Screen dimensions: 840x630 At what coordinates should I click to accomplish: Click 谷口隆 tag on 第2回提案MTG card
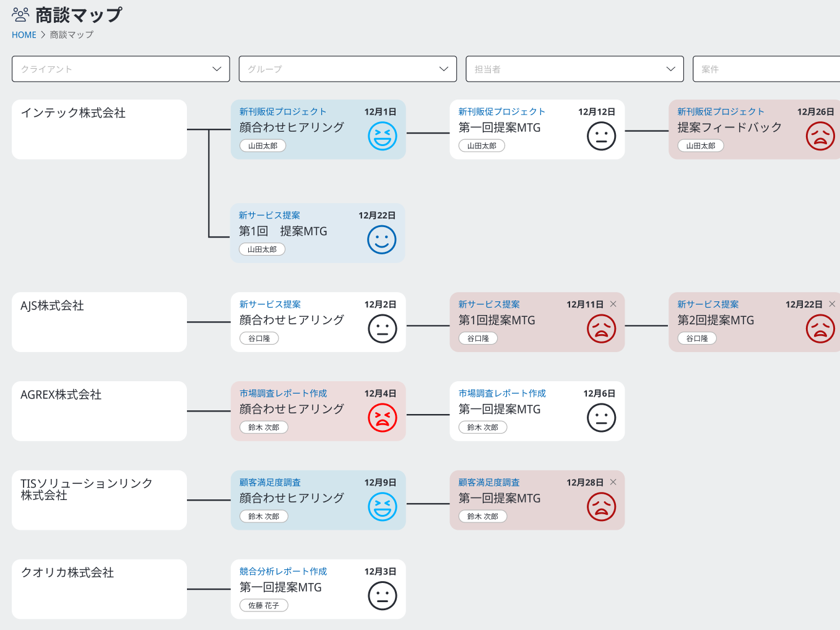[697, 339]
